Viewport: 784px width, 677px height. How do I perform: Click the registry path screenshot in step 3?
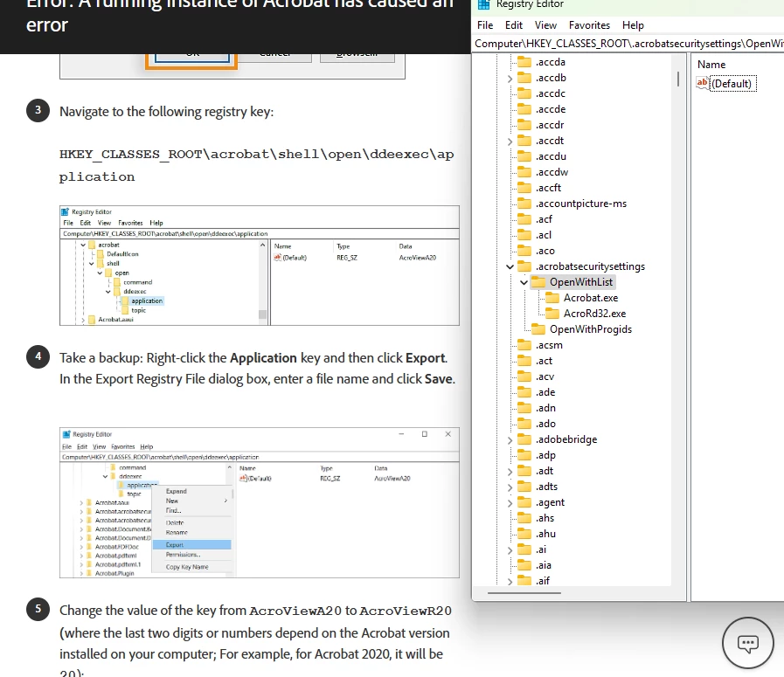[259, 266]
